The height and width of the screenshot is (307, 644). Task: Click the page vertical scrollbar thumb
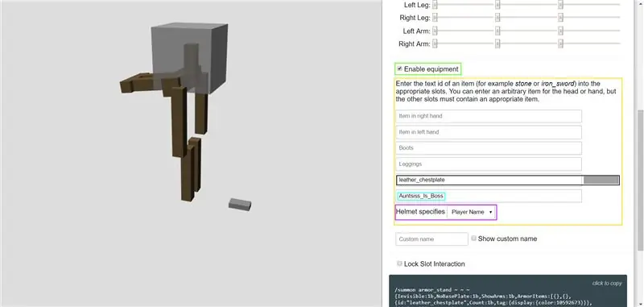pyautogui.click(x=640, y=180)
